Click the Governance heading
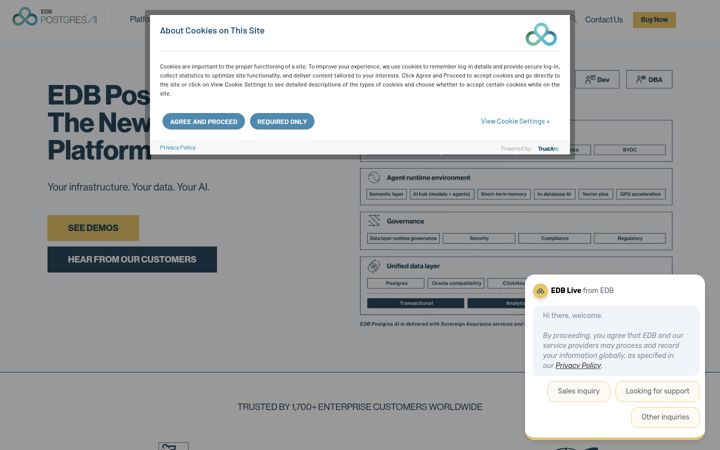The height and width of the screenshot is (450, 720). point(405,221)
